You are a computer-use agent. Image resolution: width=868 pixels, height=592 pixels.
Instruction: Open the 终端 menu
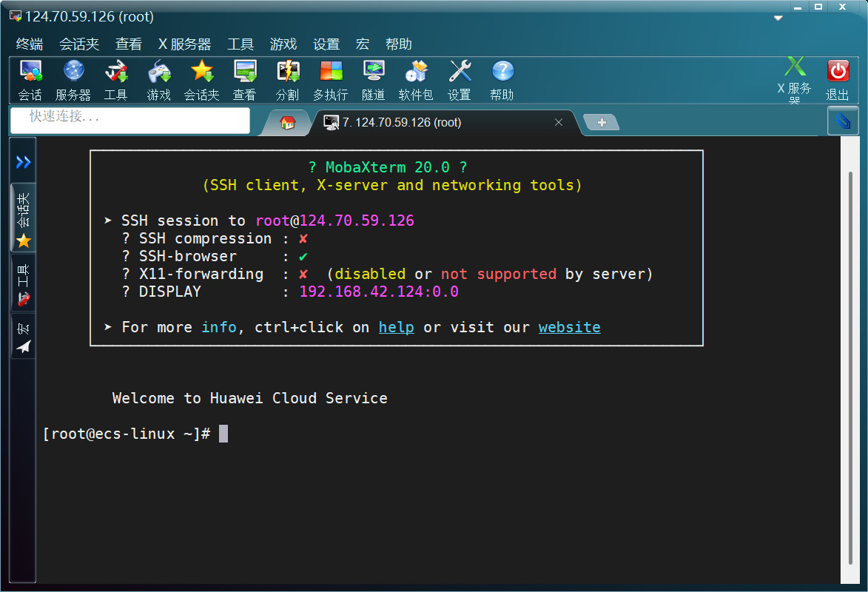(30, 44)
